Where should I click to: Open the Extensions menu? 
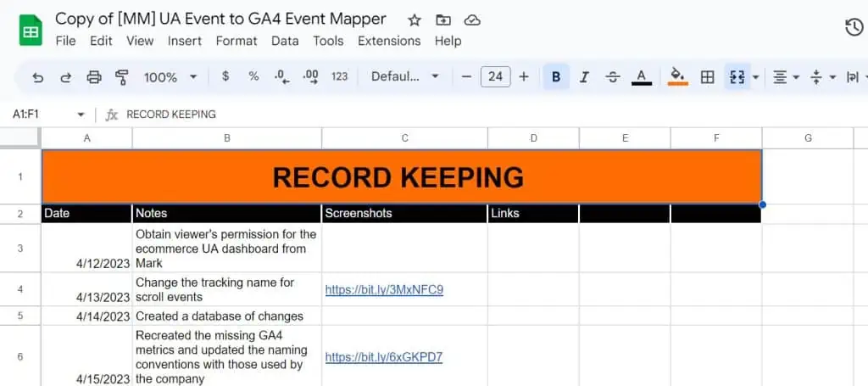[x=389, y=41]
